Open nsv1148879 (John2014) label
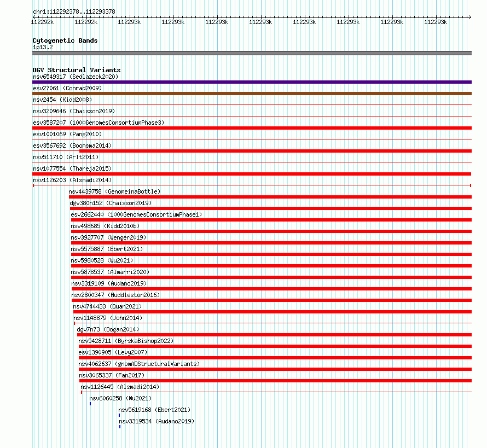The width and height of the screenshot is (487, 448). (x=108, y=318)
